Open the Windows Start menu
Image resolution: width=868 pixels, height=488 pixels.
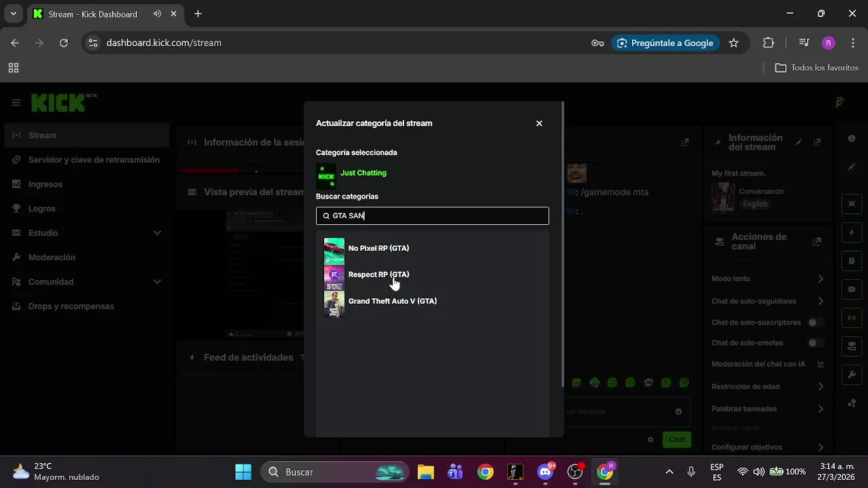pyautogui.click(x=243, y=472)
